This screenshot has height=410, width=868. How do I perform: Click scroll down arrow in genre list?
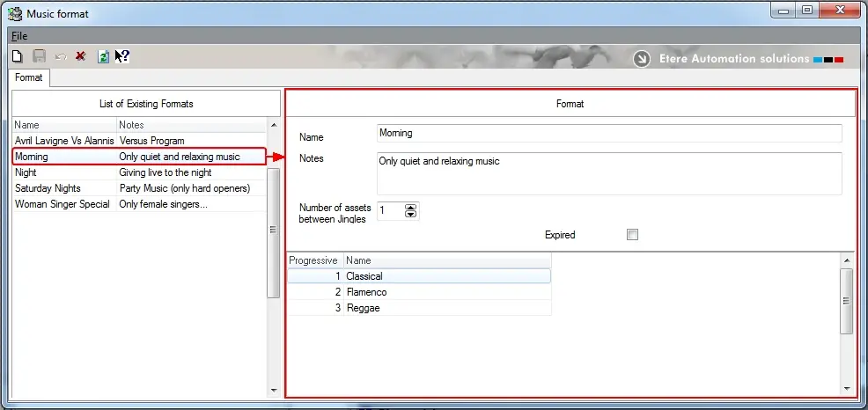pyautogui.click(x=846, y=388)
